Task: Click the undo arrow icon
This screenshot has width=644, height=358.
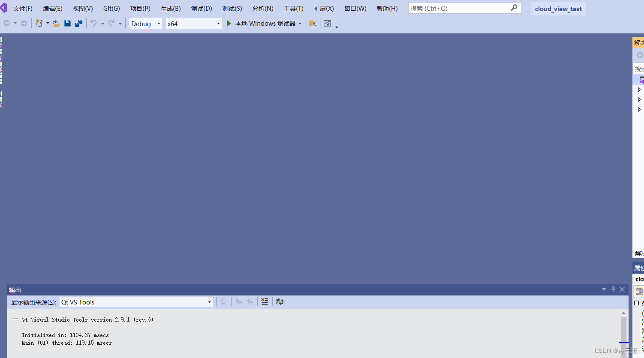Action: point(93,23)
